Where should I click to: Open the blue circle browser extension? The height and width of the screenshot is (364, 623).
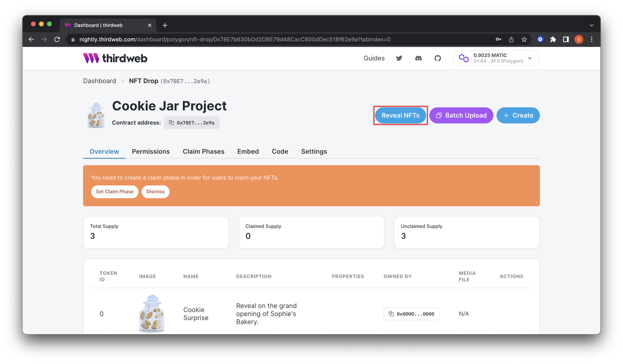(540, 39)
